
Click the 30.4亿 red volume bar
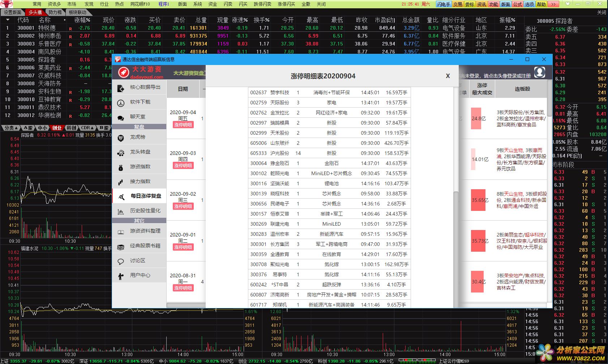pos(477,282)
